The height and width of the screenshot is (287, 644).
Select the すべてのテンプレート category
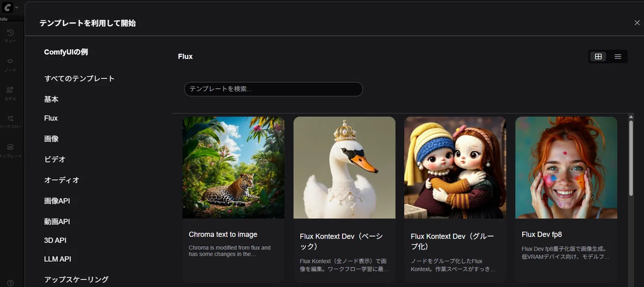pyautogui.click(x=79, y=78)
